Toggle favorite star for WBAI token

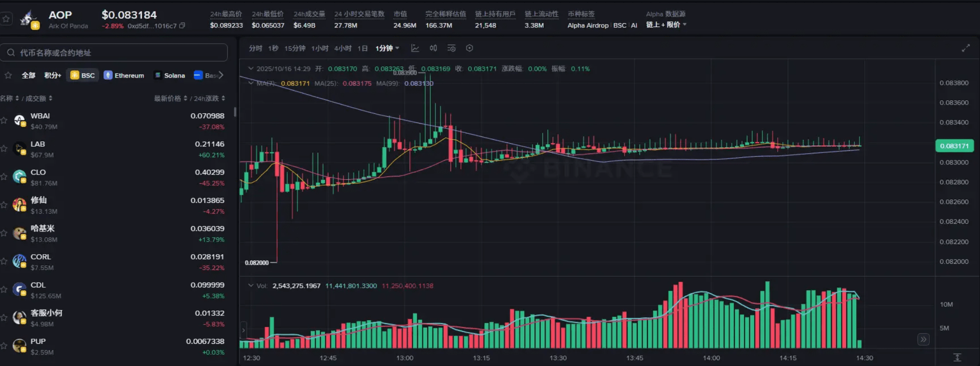point(4,121)
